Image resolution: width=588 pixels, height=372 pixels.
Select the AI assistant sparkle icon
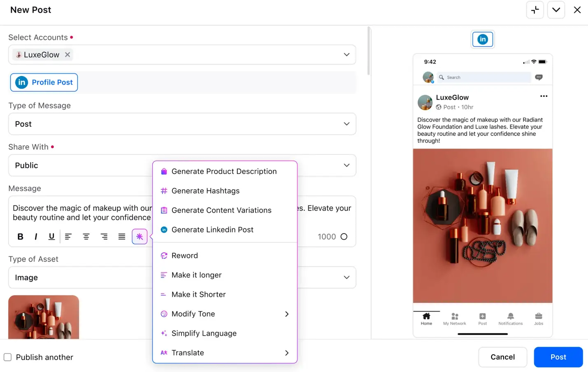139,236
